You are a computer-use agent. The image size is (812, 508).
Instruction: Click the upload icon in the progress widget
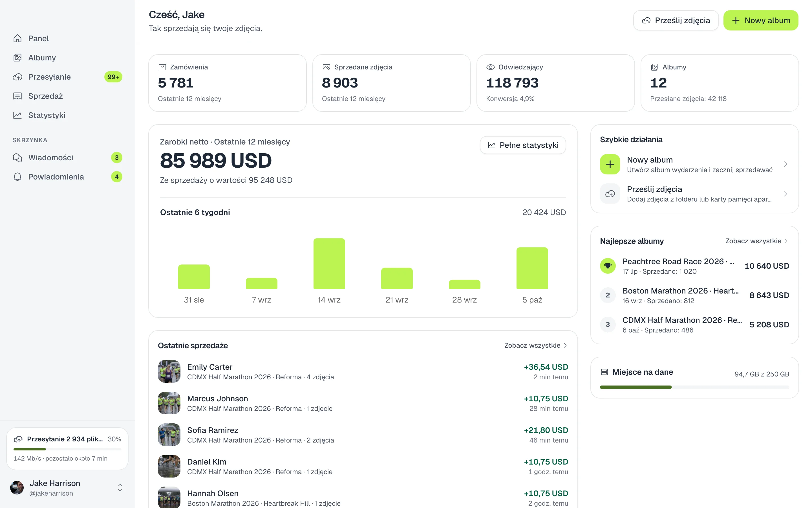click(x=18, y=439)
